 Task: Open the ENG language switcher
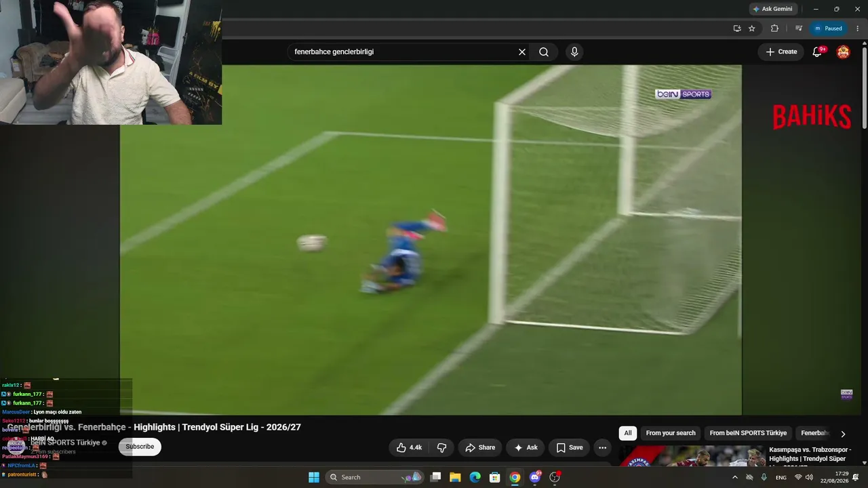click(x=781, y=477)
